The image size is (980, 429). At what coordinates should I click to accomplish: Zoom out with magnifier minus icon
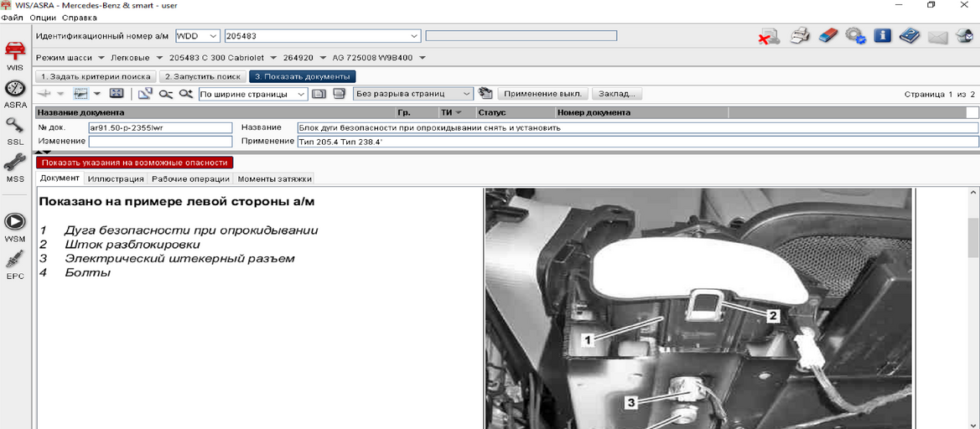tap(165, 94)
